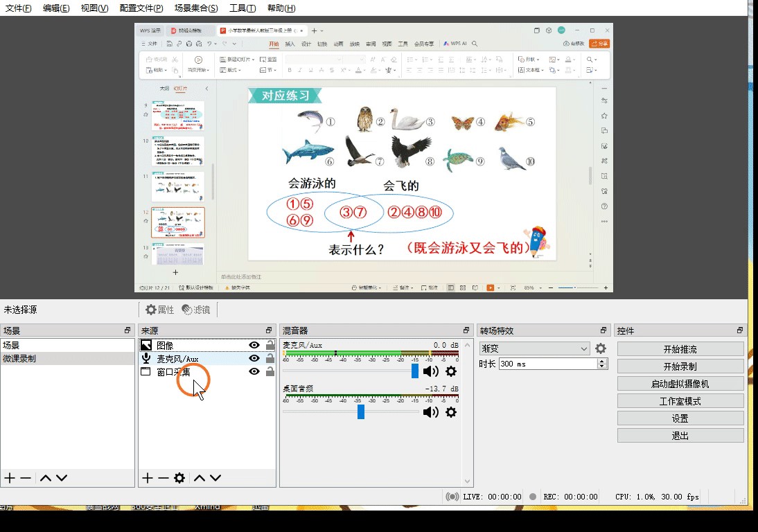Add a new source with the plus icon

[147, 478]
